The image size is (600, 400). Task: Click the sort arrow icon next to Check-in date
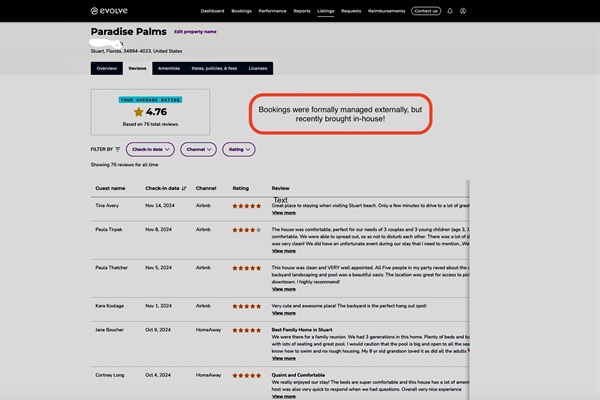pyautogui.click(x=184, y=188)
